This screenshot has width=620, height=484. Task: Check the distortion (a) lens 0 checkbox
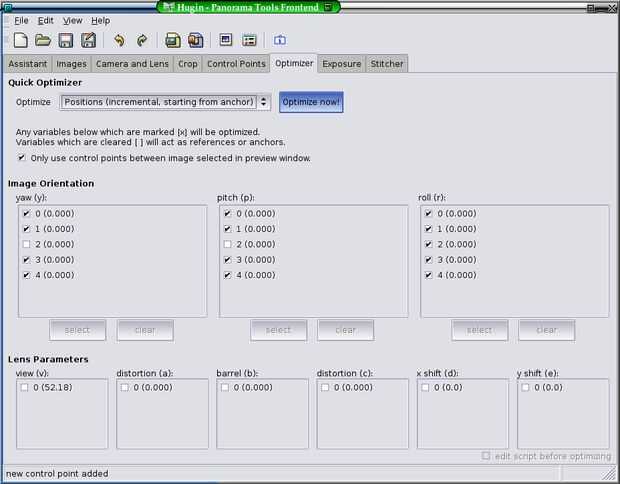[125, 388]
